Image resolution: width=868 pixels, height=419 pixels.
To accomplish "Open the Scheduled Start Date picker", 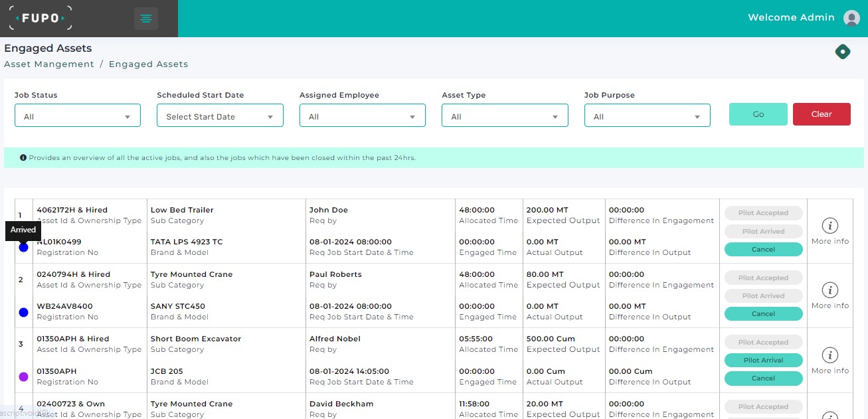I will click(x=220, y=116).
